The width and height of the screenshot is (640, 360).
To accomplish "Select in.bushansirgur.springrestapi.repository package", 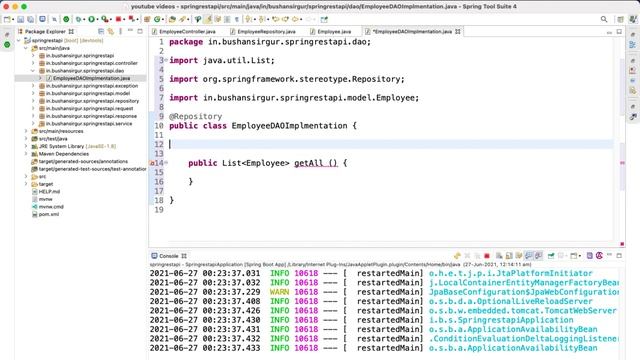I will 92,101.
